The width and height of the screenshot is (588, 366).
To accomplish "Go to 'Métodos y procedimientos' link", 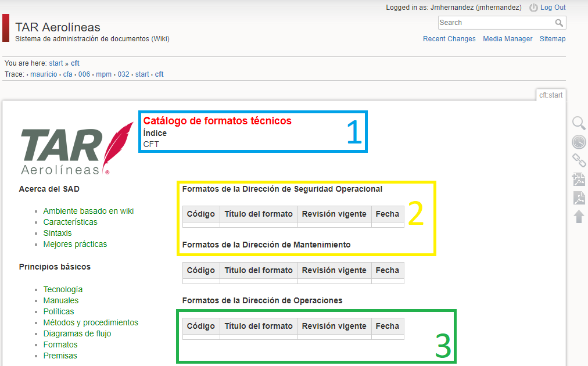I will coord(91,322).
